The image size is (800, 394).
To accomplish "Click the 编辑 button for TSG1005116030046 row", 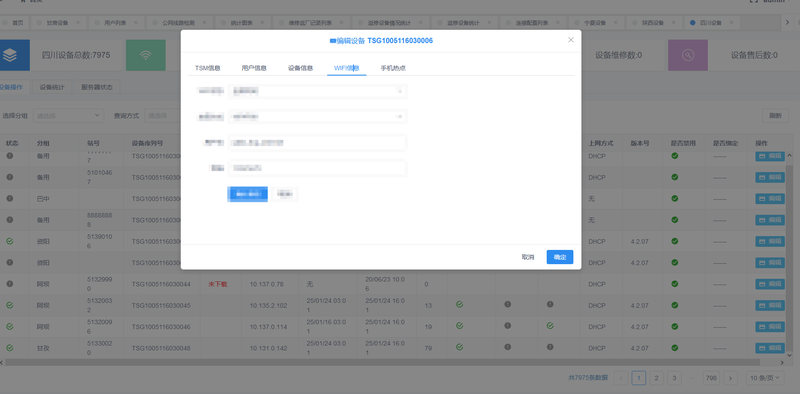I will tap(770, 327).
